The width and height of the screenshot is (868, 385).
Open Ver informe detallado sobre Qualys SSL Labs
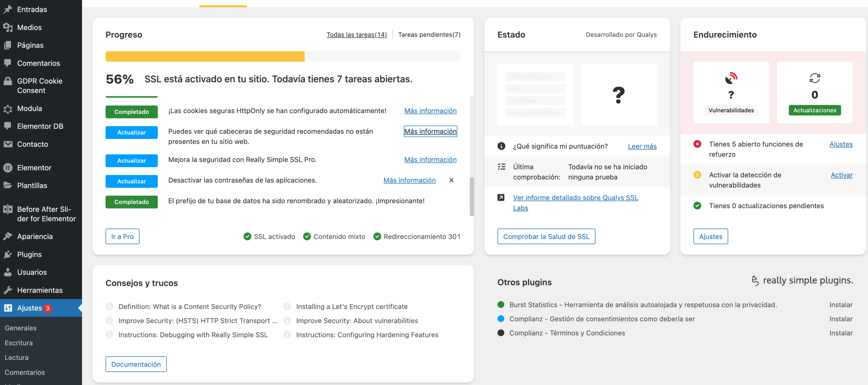click(x=576, y=203)
